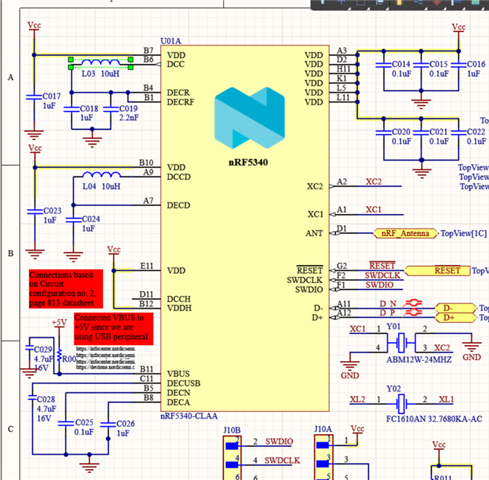Viewport: 489px width, 480px height.
Task: Click the selection rectangle toolbar icon
Action: point(361,2)
